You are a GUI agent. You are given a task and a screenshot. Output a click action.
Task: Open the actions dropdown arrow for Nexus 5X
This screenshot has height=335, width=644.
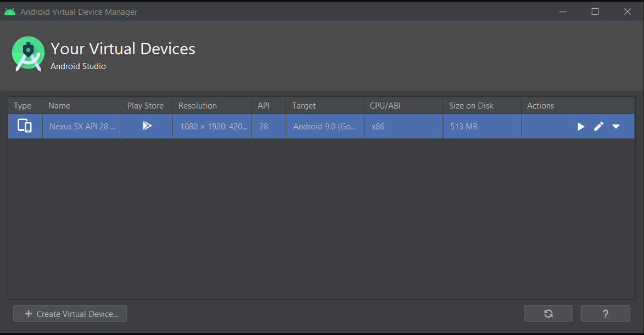coord(615,127)
